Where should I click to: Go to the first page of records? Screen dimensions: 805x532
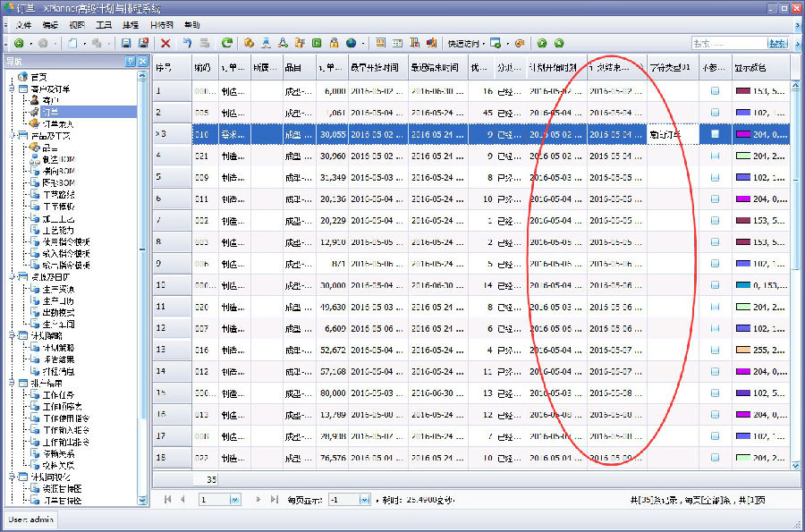tap(167, 499)
